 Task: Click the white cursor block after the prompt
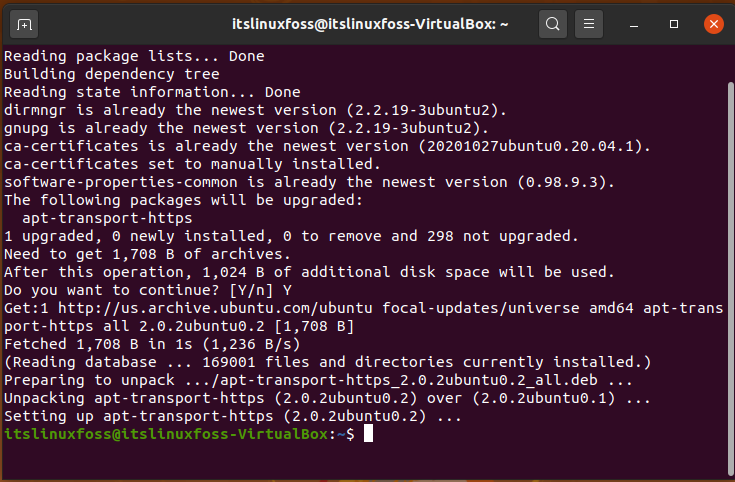coord(368,434)
